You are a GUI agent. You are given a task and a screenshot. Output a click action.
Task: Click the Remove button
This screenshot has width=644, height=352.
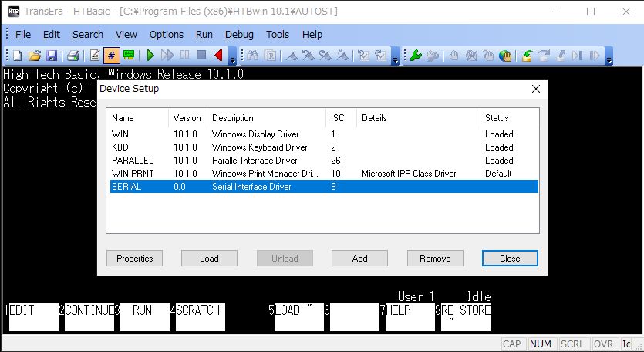pyautogui.click(x=435, y=259)
